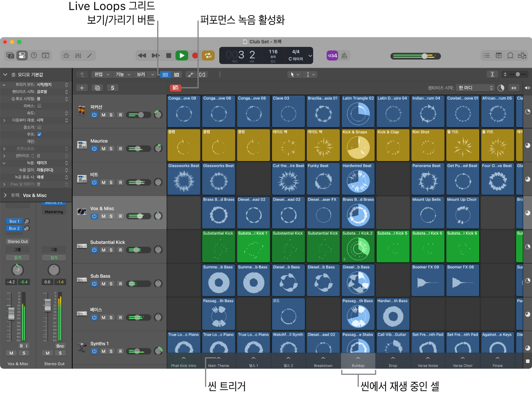Screen dimensions: 532x394
Task: Trigger the Breakdown scene
Action: point(323,361)
